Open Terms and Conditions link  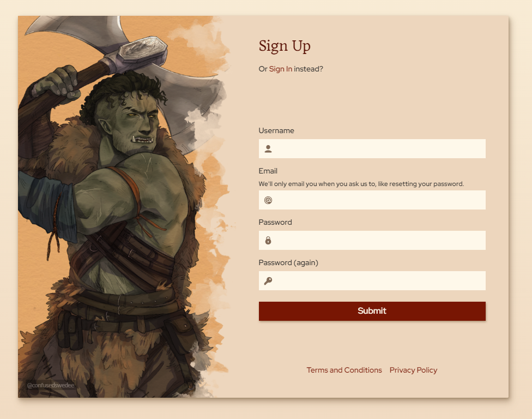tap(344, 370)
